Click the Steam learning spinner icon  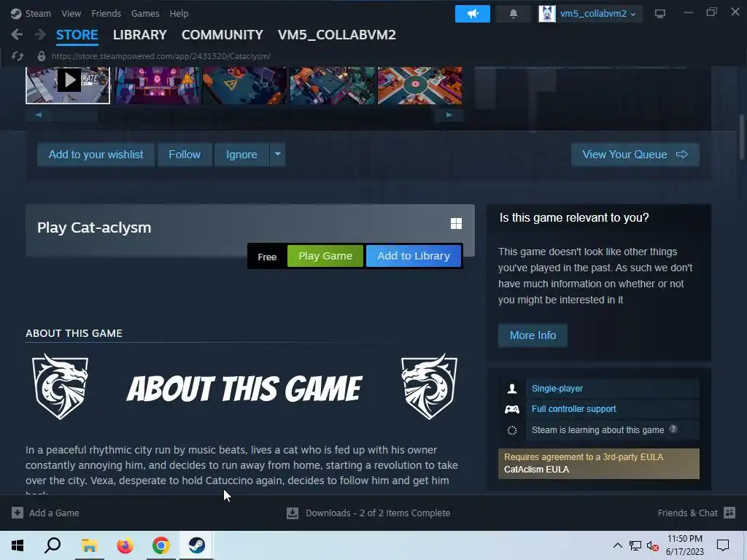pos(512,430)
